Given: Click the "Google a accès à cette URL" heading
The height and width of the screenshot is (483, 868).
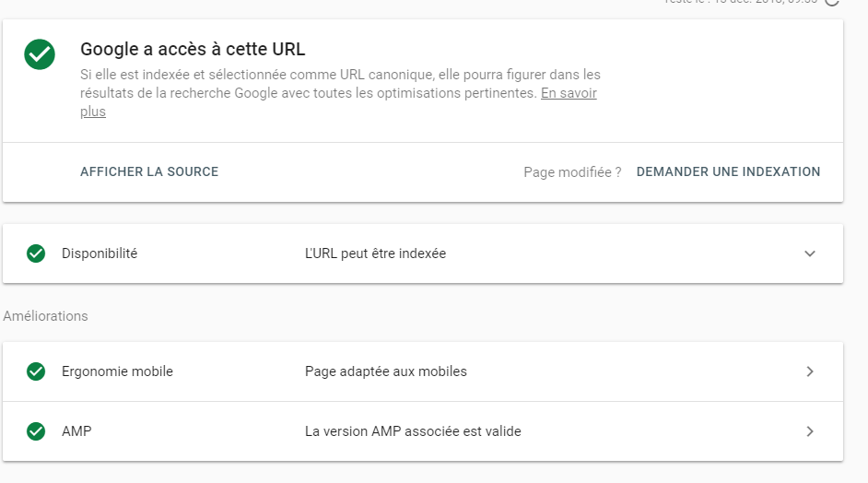Looking at the screenshot, I should [x=193, y=49].
